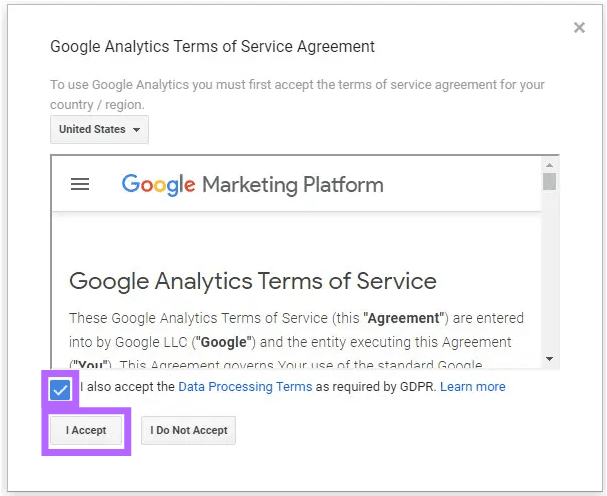Open the hamburger menu in Marketing Platform header

click(80, 184)
